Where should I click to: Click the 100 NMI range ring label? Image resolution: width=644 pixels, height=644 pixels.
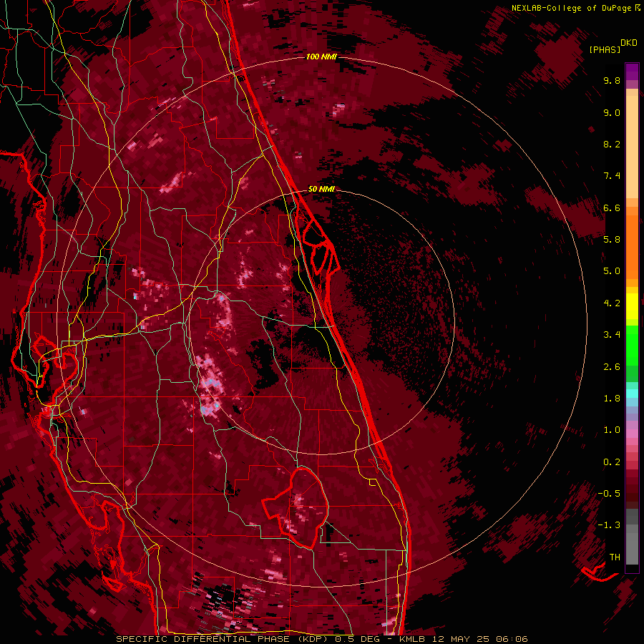pyautogui.click(x=321, y=57)
